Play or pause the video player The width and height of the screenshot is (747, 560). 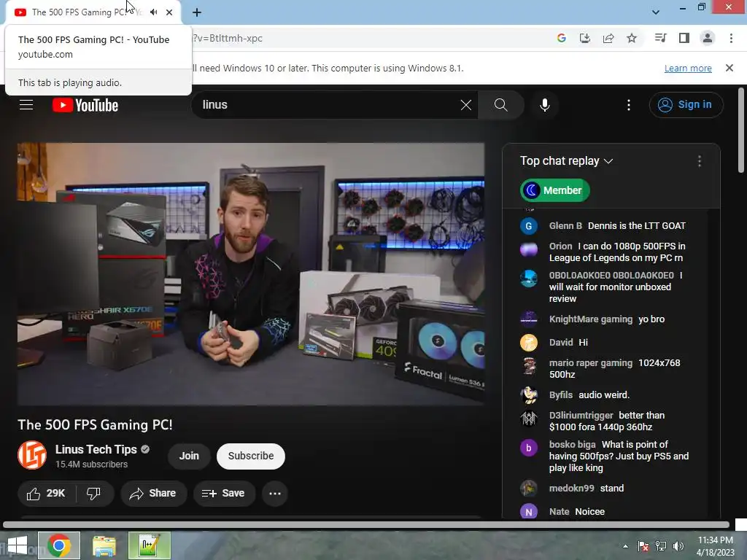pos(251,274)
